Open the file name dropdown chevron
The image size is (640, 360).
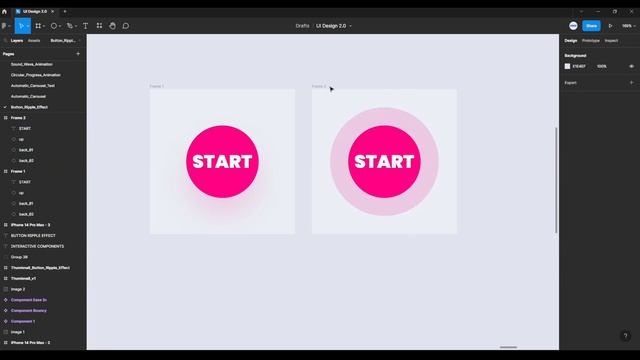(x=350, y=26)
